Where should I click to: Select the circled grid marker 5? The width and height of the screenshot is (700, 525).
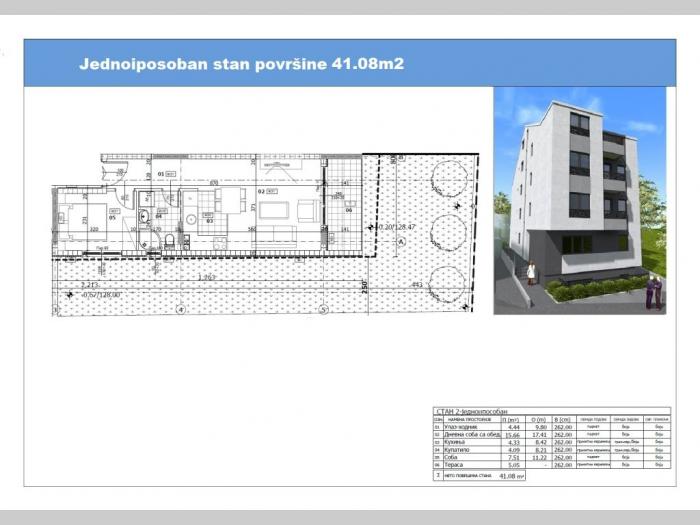tap(323, 309)
